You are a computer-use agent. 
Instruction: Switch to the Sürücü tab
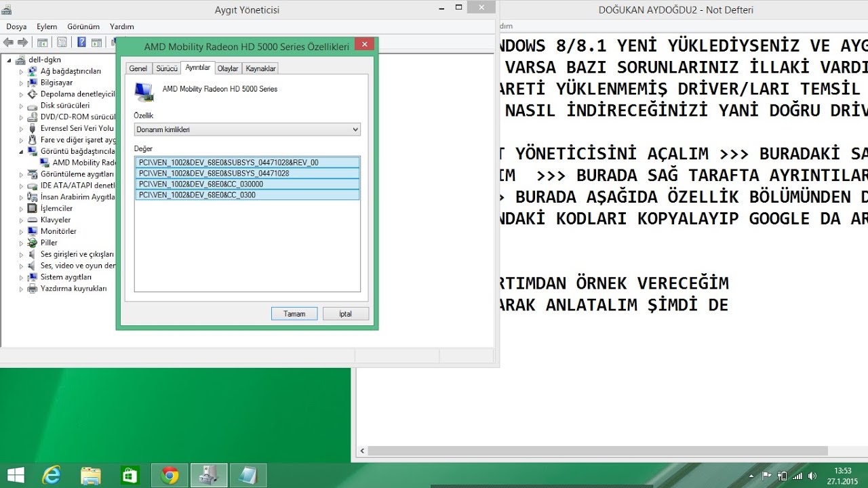click(167, 68)
